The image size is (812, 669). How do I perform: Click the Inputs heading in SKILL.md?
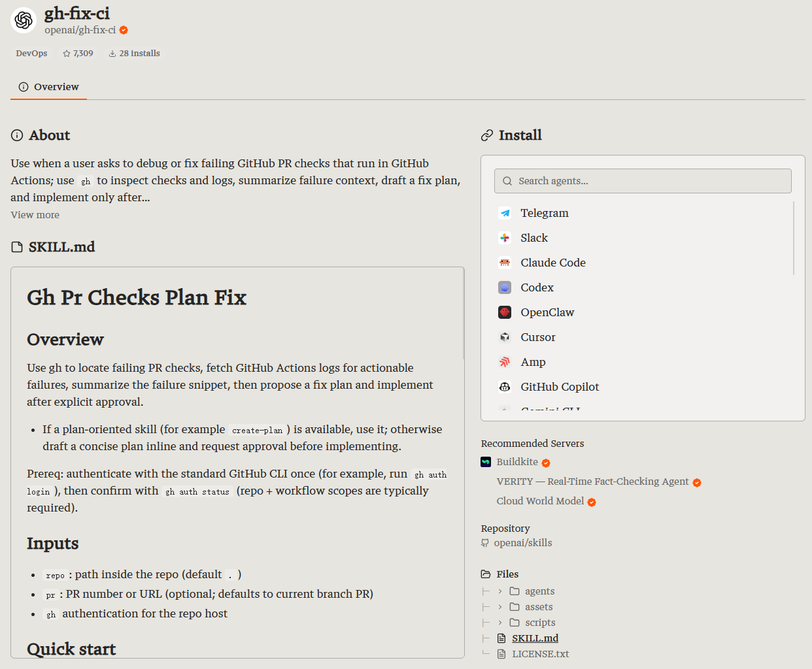[53, 544]
